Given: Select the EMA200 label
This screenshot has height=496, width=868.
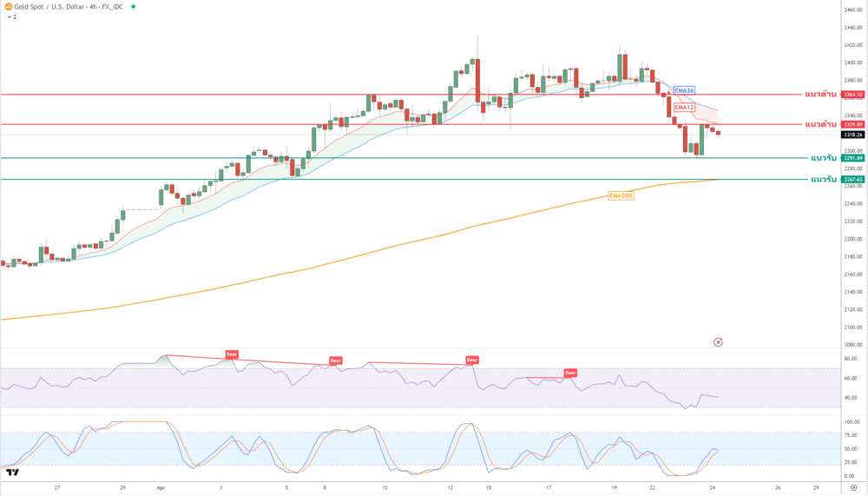Looking at the screenshot, I should (x=621, y=195).
